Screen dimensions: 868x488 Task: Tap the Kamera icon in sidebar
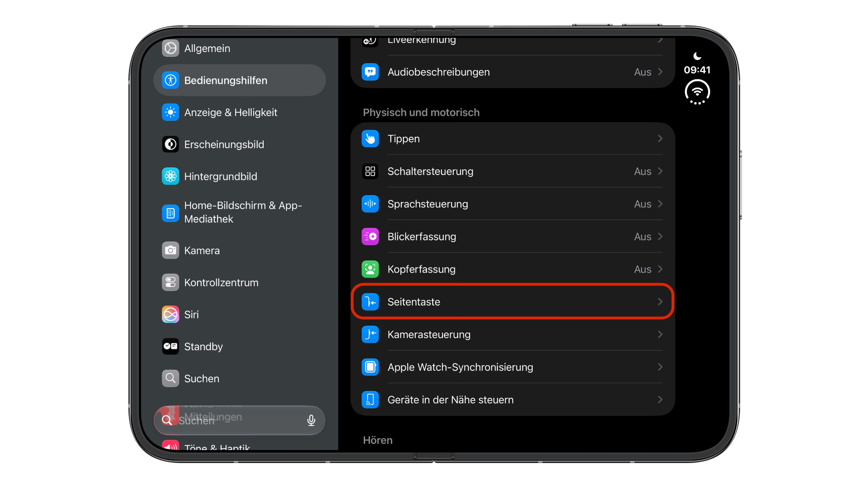click(170, 250)
